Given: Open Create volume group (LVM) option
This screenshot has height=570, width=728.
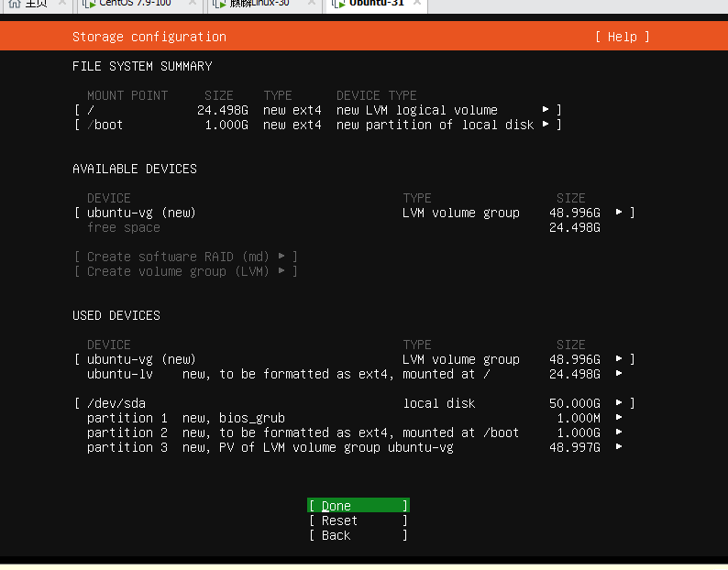Looking at the screenshot, I should tap(186, 271).
